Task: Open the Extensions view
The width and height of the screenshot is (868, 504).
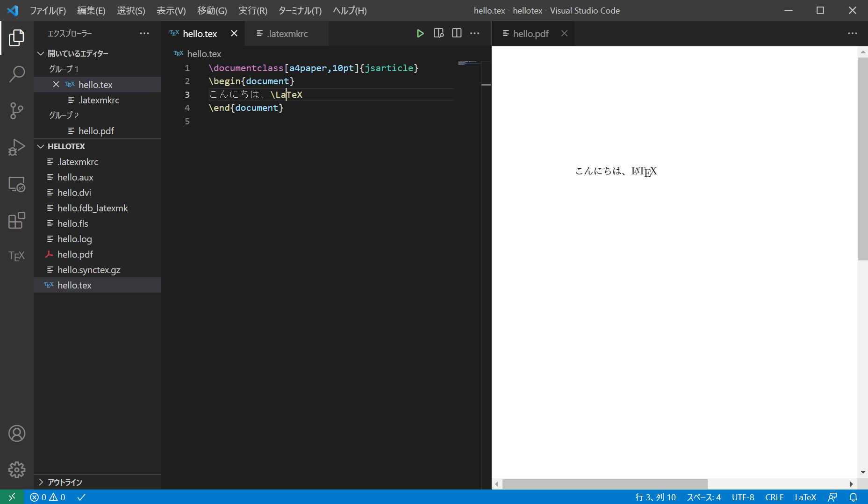Action: point(17,220)
